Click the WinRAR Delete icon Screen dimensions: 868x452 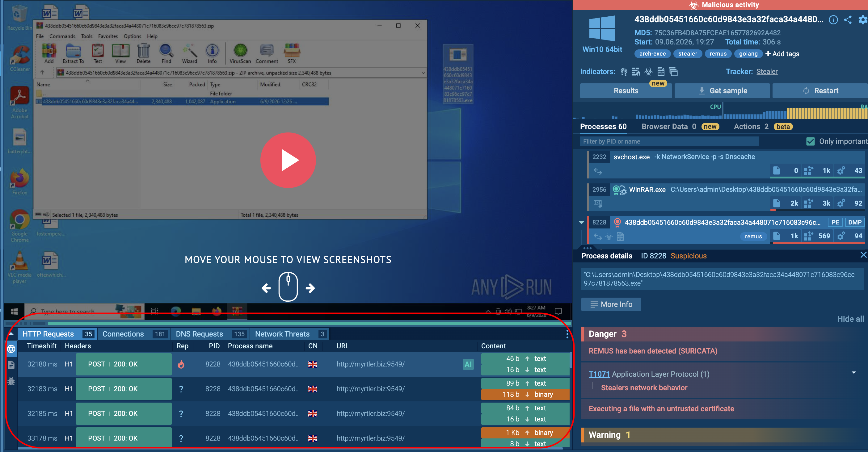click(144, 53)
